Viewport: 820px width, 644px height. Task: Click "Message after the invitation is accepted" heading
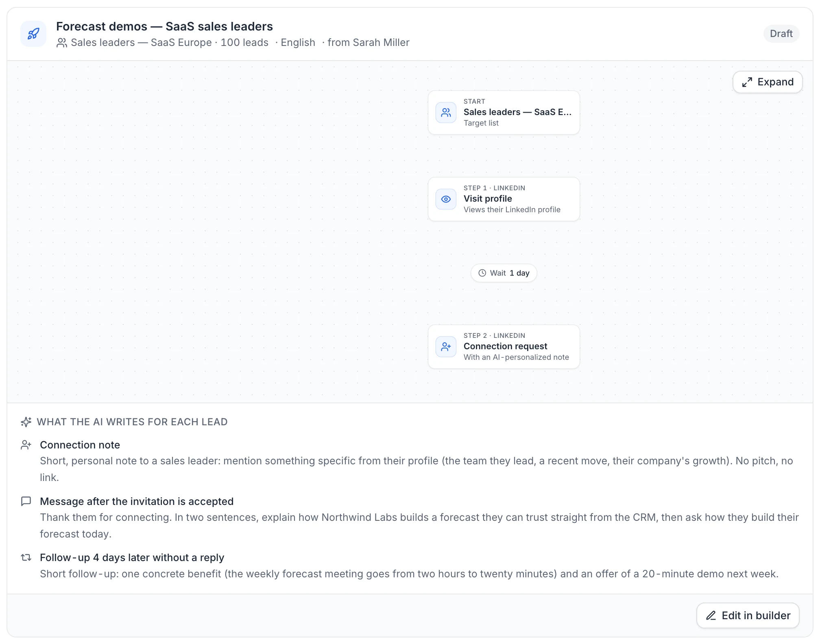pyautogui.click(x=137, y=501)
